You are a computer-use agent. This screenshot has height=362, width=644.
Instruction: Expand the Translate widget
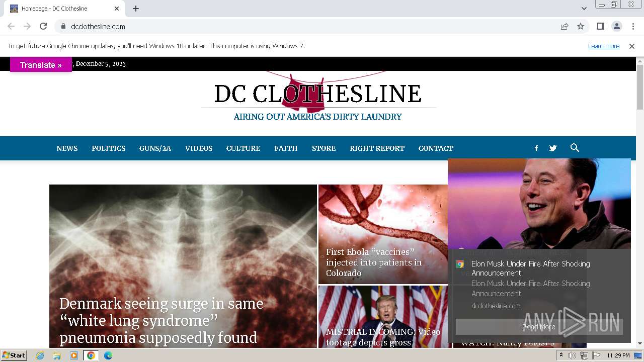[x=41, y=65]
